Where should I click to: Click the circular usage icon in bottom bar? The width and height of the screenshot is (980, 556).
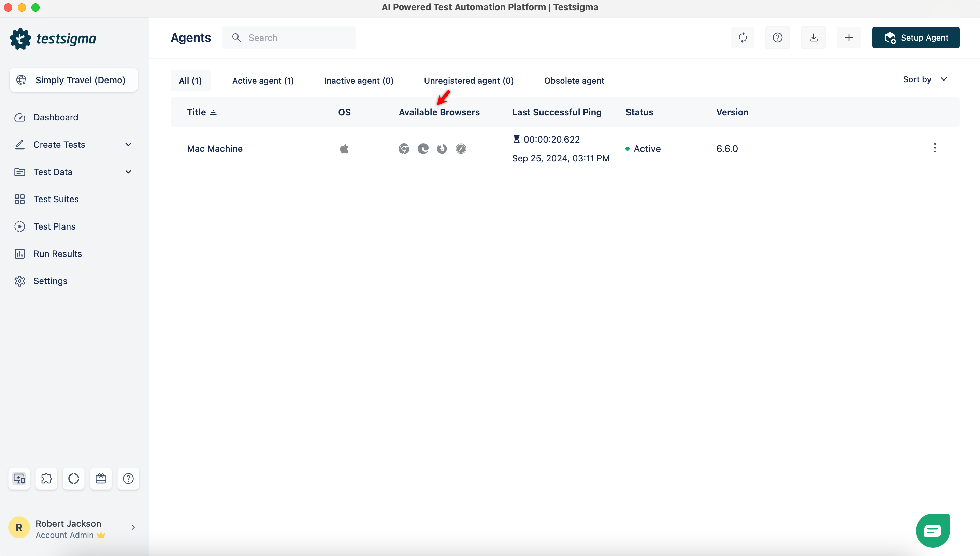pyautogui.click(x=74, y=479)
